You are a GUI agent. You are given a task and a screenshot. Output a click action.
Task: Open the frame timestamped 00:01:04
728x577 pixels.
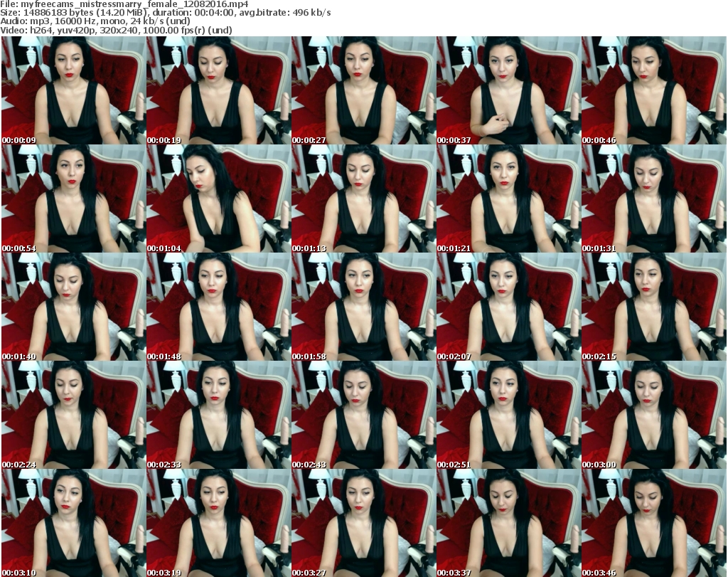click(219, 198)
